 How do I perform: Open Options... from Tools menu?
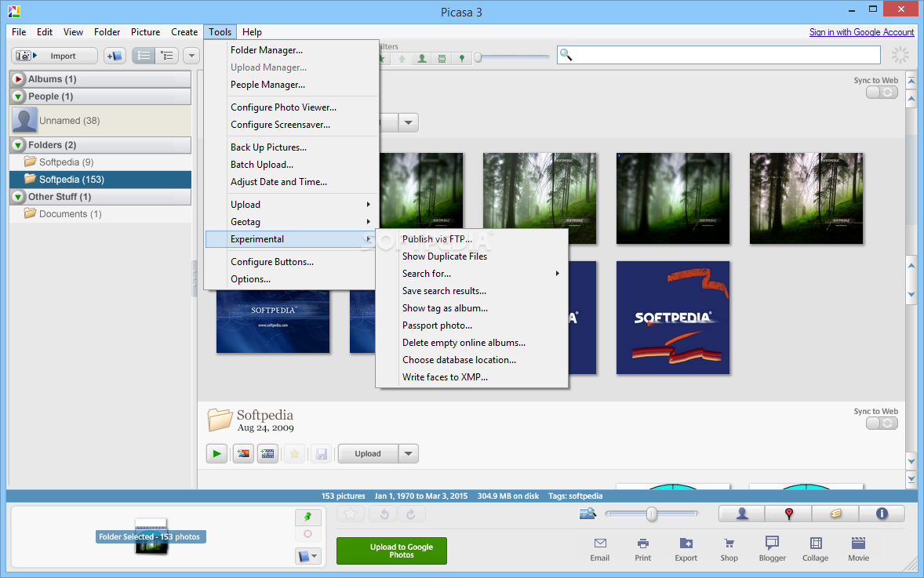[291, 279]
